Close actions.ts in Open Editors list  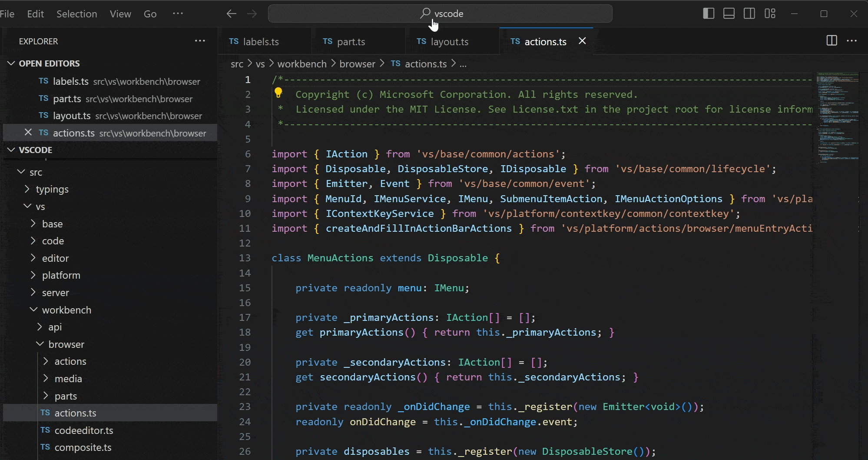coord(28,132)
